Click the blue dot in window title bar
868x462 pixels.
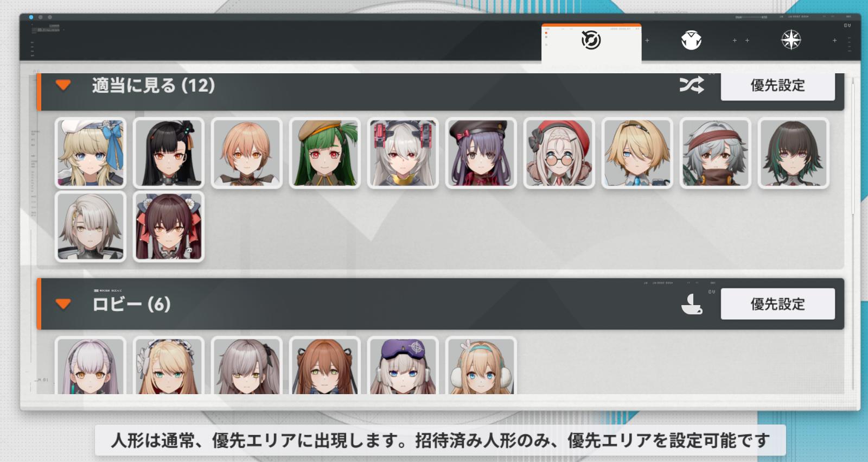(31, 17)
